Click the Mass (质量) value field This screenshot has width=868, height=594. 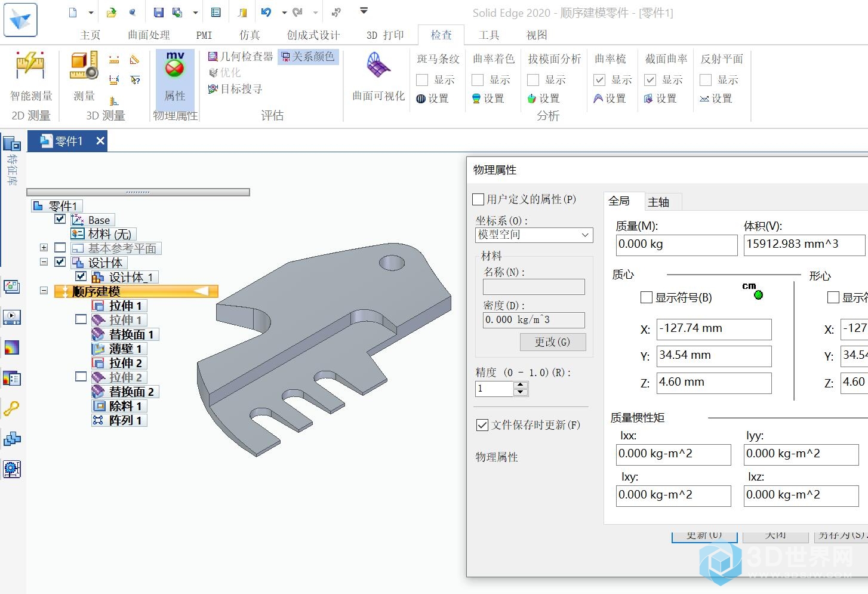[x=676, y=245]
